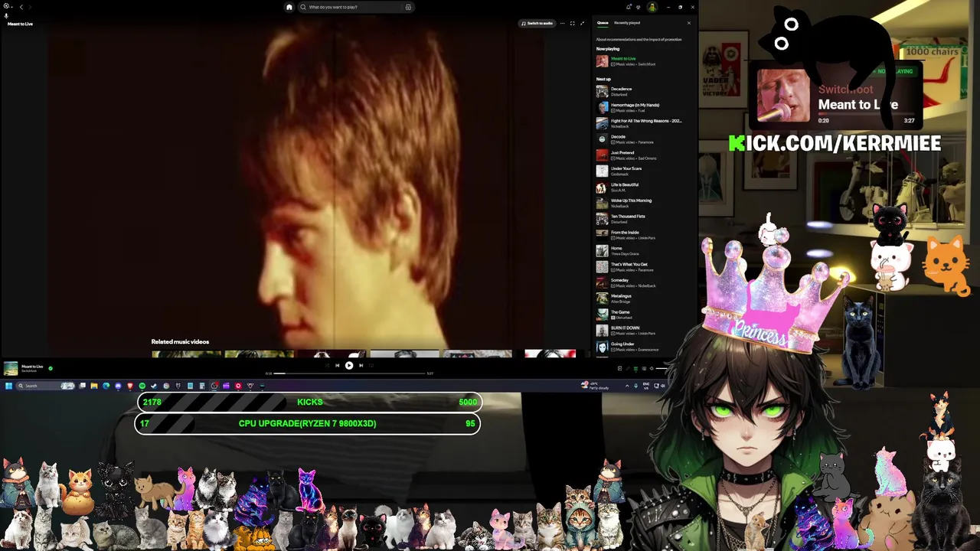Play Just Pretend by Bad Omens
This screenshot has height=551, width=980.
[x=642, y=155]
